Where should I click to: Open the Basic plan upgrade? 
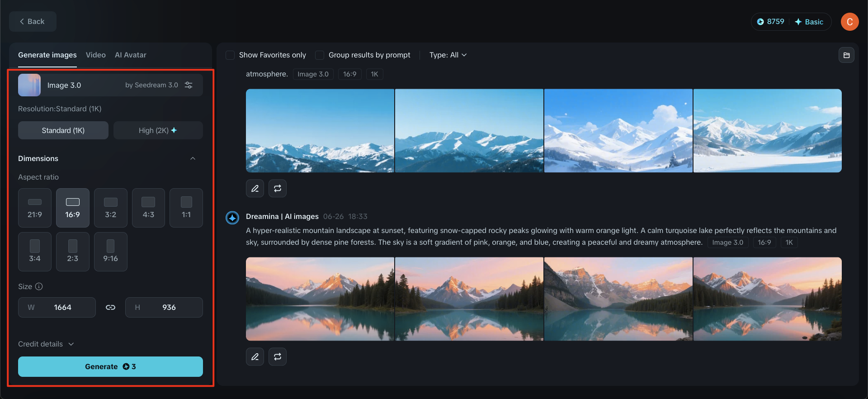click(809, 22)
